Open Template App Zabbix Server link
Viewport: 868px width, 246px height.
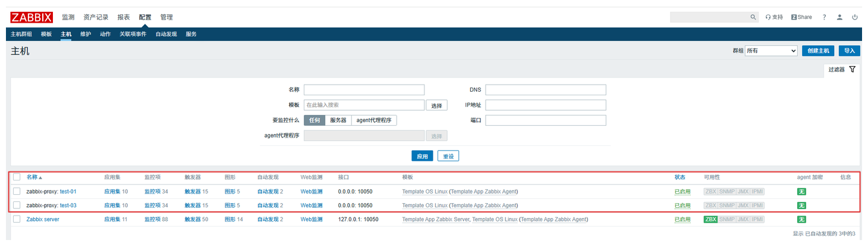(x=436, y=220)
